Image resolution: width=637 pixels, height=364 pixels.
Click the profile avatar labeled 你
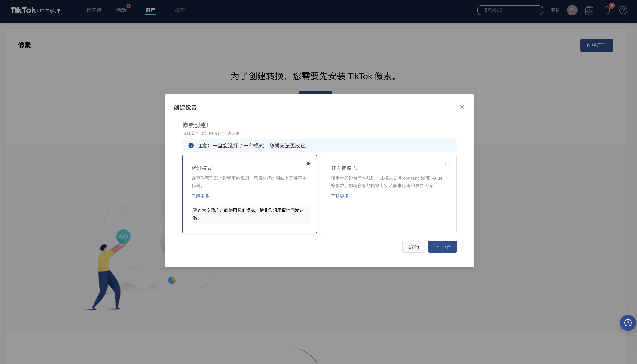[x=572, y=10]
